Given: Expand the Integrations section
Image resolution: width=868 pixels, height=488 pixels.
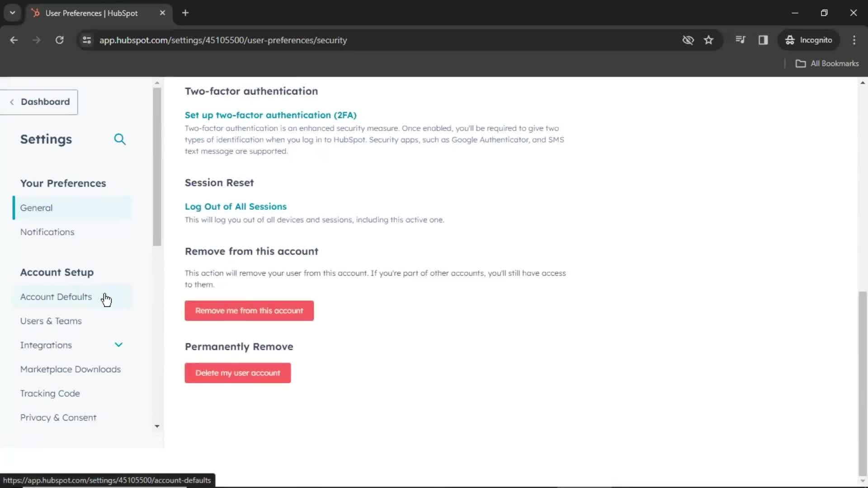Looking at the screenshot, I should coord(118,345).
